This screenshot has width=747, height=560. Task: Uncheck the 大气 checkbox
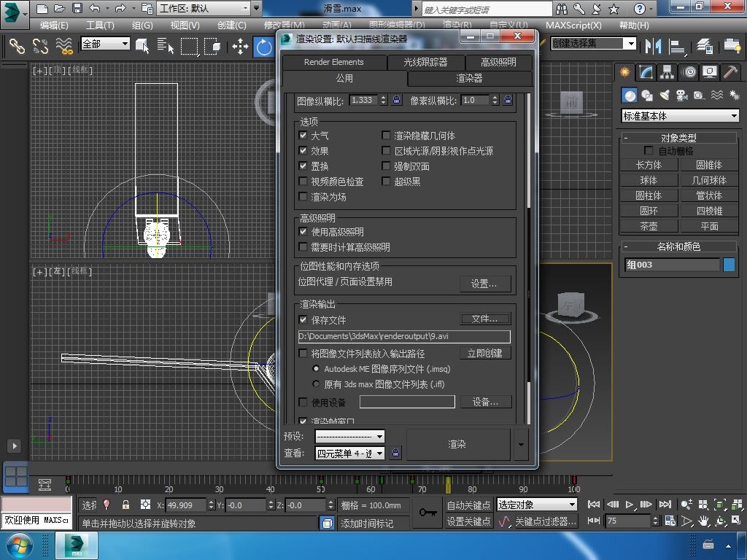pos(303,135)
